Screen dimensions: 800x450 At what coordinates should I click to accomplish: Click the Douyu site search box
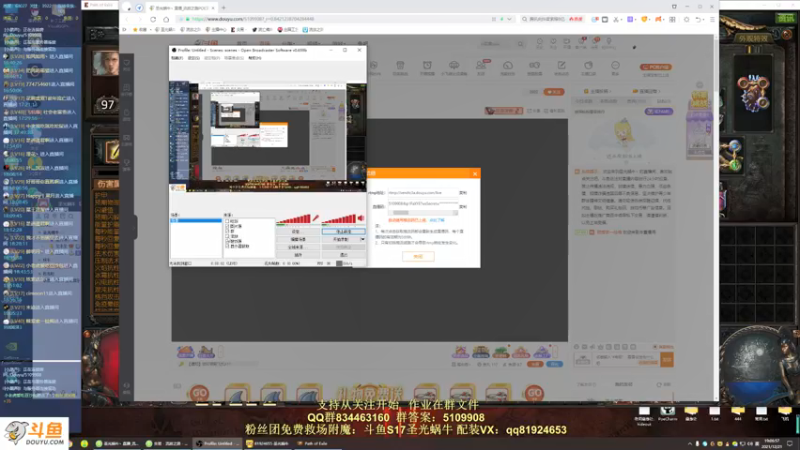498,44
